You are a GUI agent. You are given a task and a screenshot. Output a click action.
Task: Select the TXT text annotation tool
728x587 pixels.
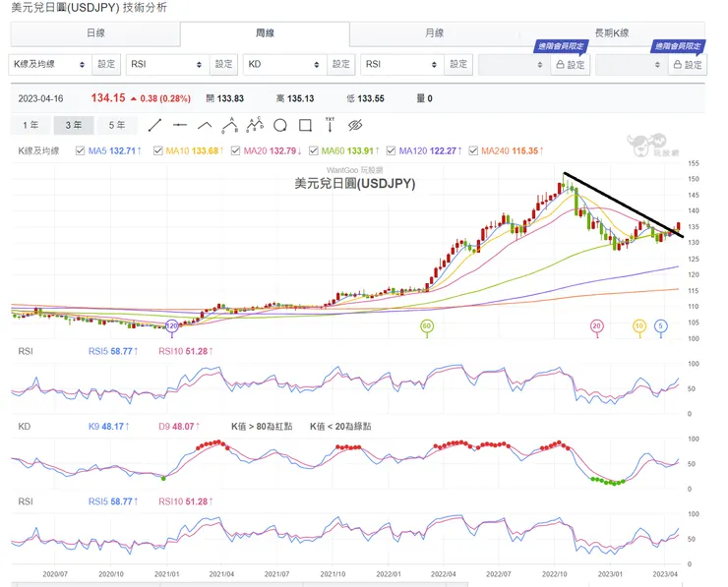tap(330, 125)
